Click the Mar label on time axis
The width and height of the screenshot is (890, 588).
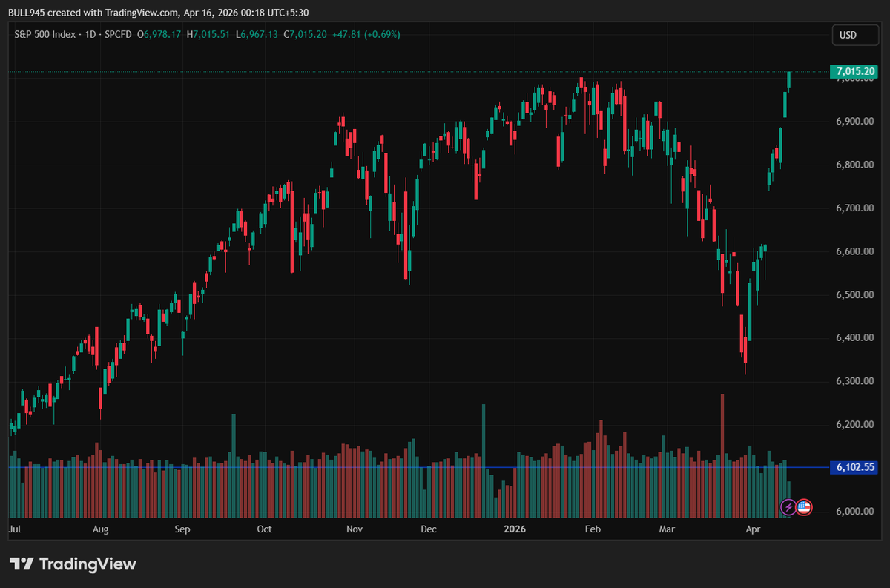[x=667, y=529]
